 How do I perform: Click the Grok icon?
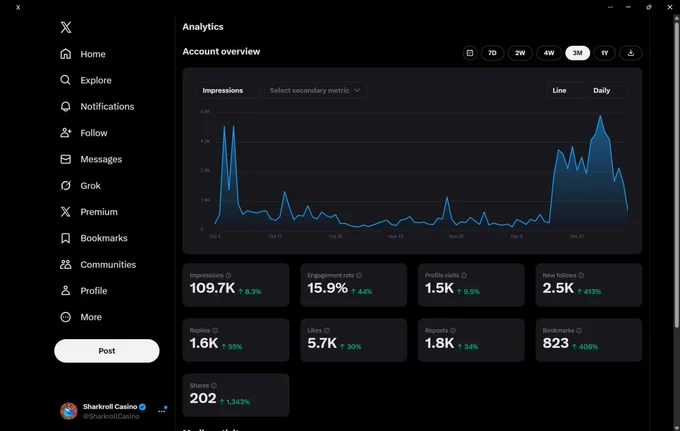[65, 186]
